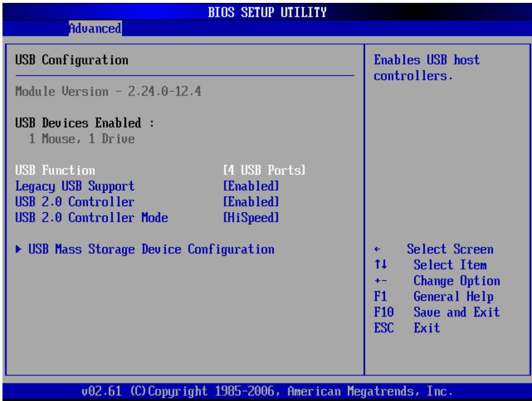Click F1 General Help hint
The image size is (532, 401).
(x=433, y=297)
